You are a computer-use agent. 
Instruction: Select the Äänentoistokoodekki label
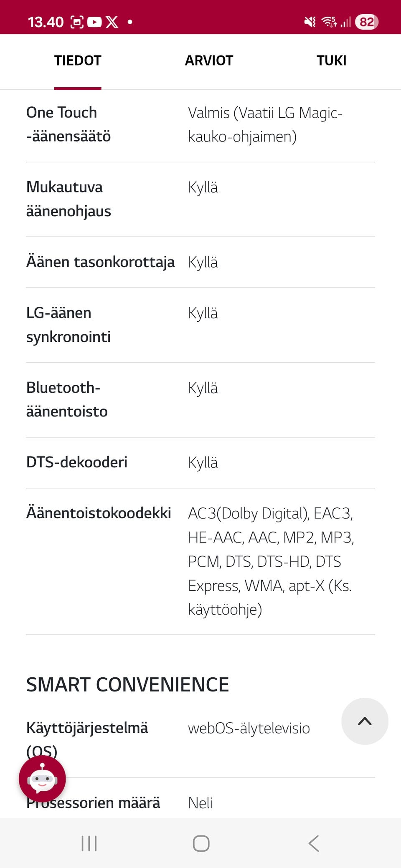[x=99, y=513]
